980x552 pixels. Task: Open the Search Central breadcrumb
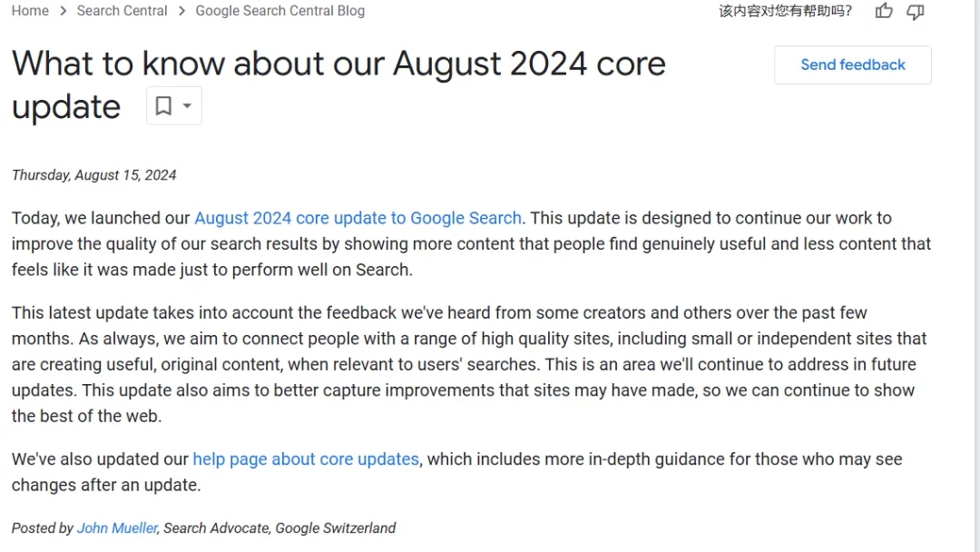click(122, 11)
